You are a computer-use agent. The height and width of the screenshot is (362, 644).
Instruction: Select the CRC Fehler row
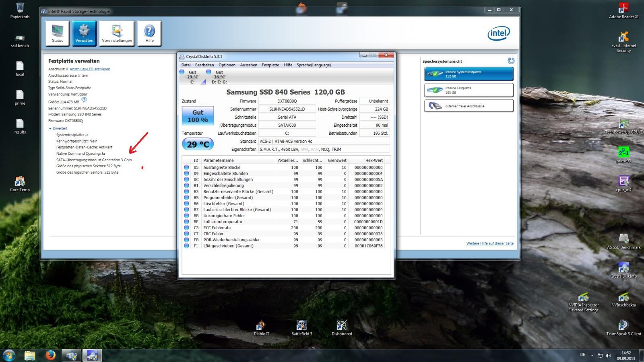pyautogui.click(x=284, y=234)
